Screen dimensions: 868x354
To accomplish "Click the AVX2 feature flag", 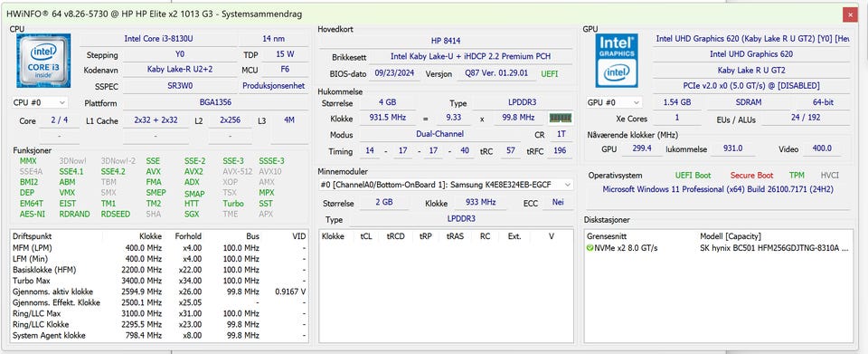I will [193, 172].
